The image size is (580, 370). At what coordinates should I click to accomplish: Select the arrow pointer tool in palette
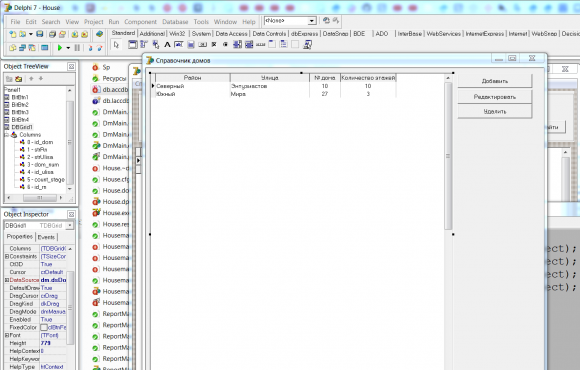[117, 45]
